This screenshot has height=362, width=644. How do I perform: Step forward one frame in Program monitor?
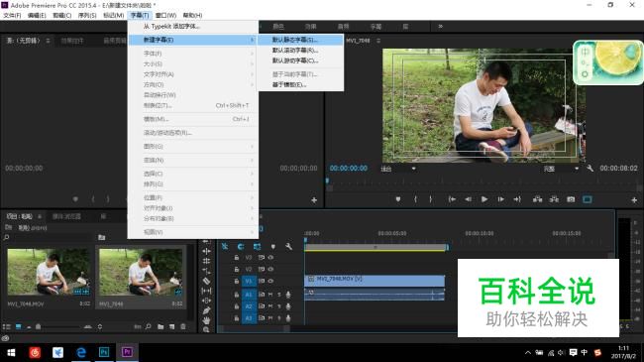tap(501, 199)
